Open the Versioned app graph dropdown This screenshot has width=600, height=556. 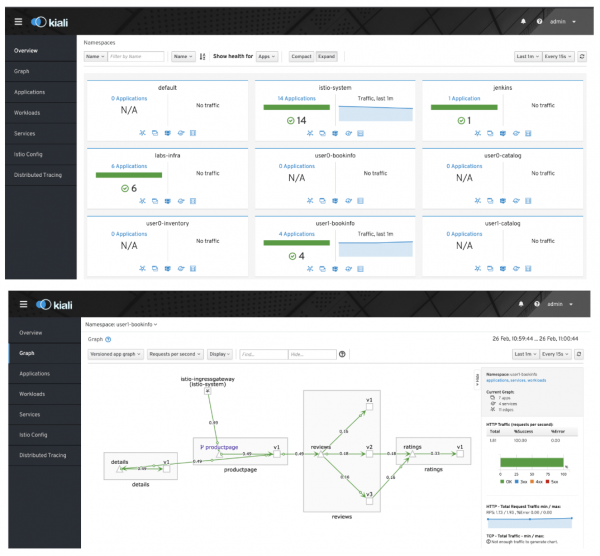114,354
